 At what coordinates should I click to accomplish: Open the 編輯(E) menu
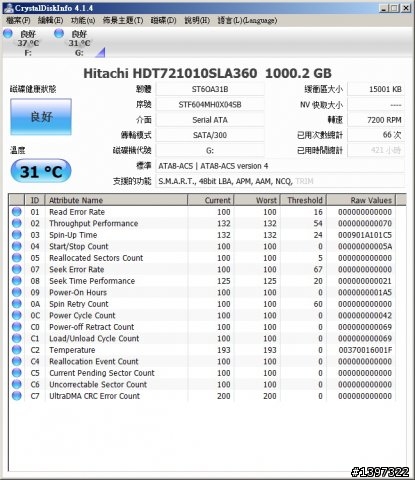50,20
